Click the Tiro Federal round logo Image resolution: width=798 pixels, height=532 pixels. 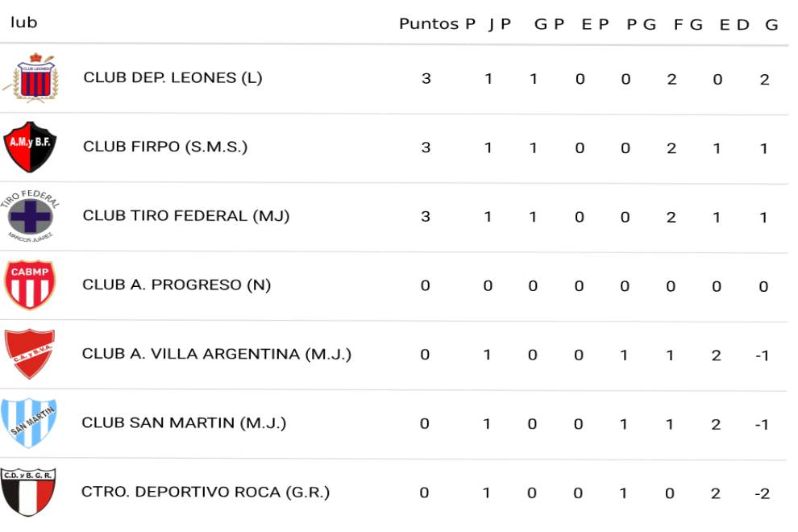click(x=30, y=216)
